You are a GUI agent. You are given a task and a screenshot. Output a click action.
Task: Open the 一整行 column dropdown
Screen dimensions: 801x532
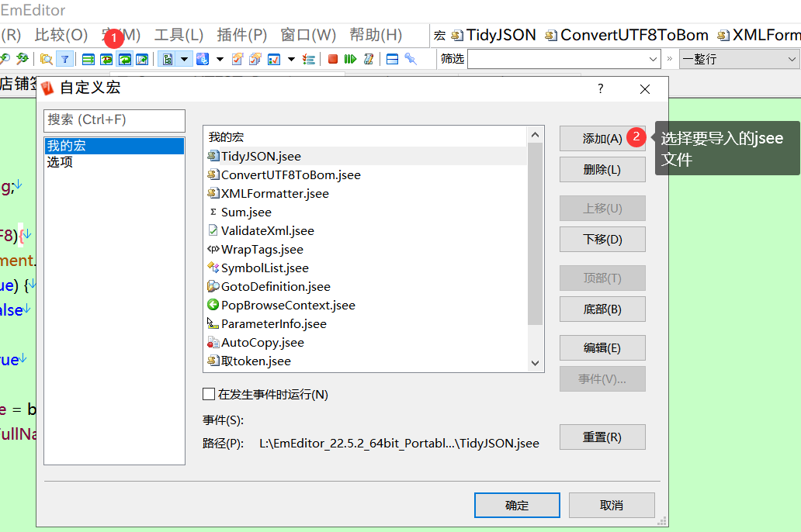[x=739, y=59]
